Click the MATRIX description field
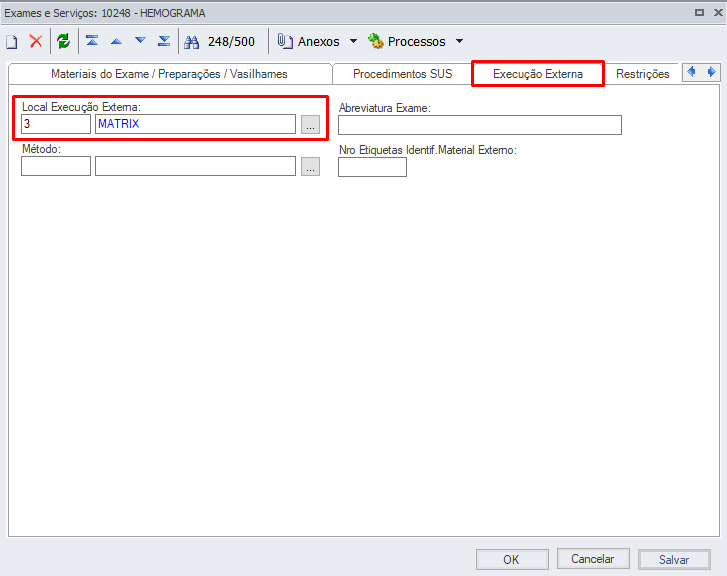This screenshot has width=727, height=576. [x=195, y=124]
